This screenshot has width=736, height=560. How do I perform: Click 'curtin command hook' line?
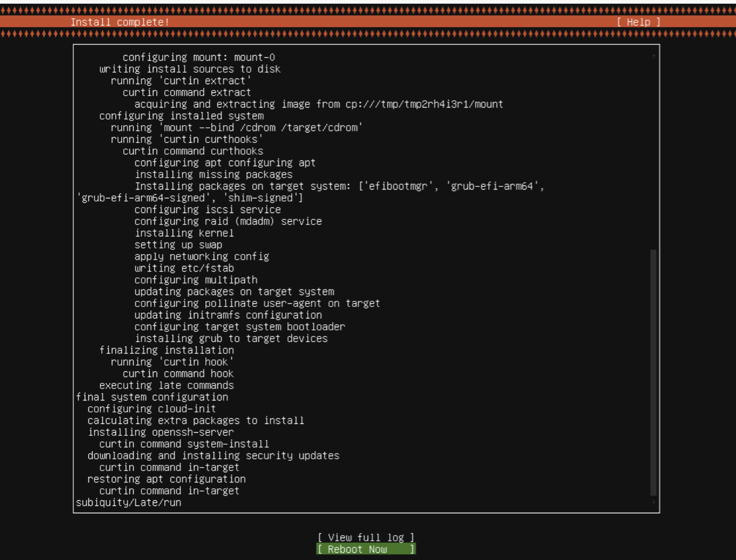point(178,374)
